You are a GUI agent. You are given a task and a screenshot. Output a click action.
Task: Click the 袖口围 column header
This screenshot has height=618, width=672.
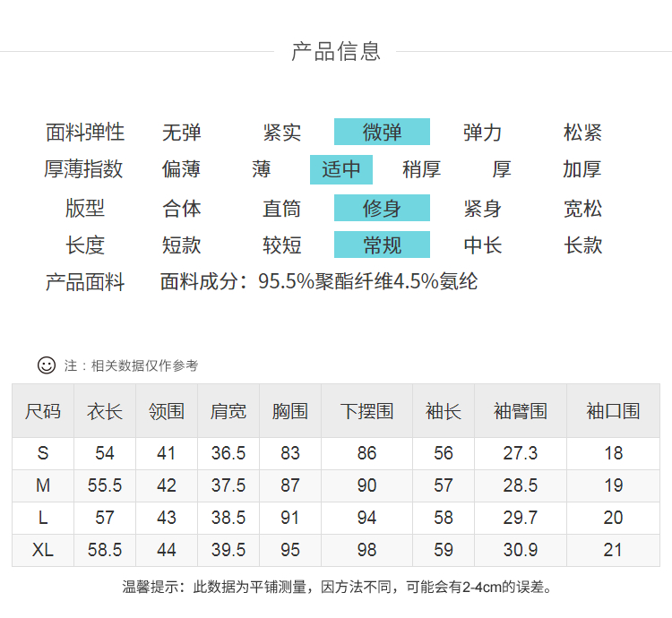[613, 411]
